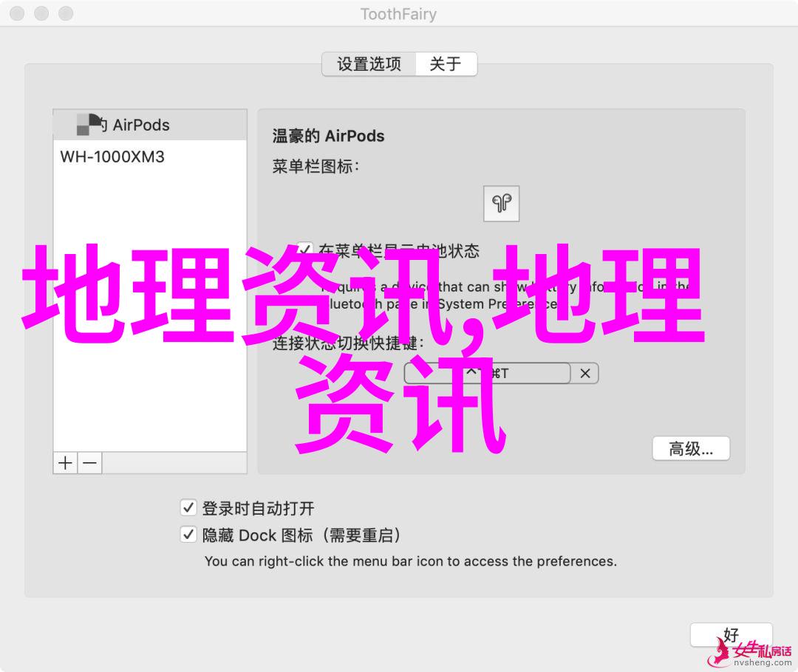The image size is (798, 672).
Task: Click the 温豪的 AirPods heading text
Action: tap(328, 136)
